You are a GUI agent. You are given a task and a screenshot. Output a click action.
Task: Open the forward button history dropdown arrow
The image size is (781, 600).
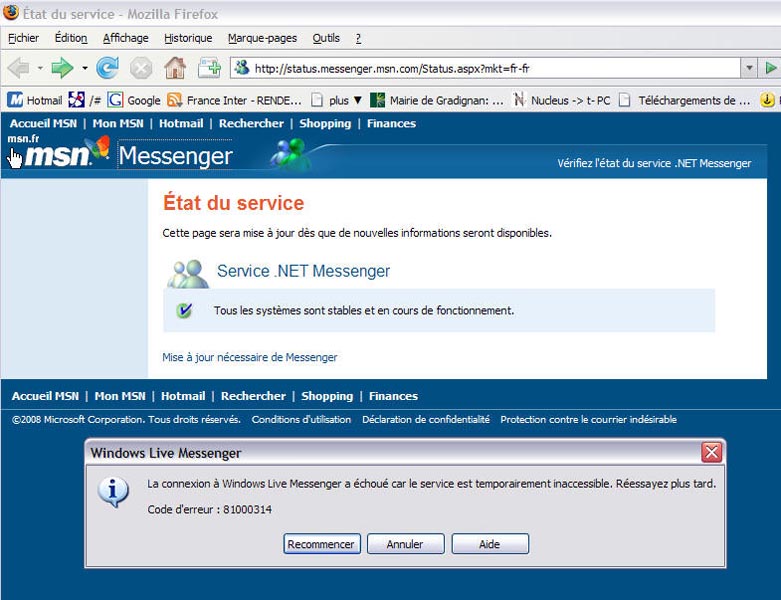[85, 68]
